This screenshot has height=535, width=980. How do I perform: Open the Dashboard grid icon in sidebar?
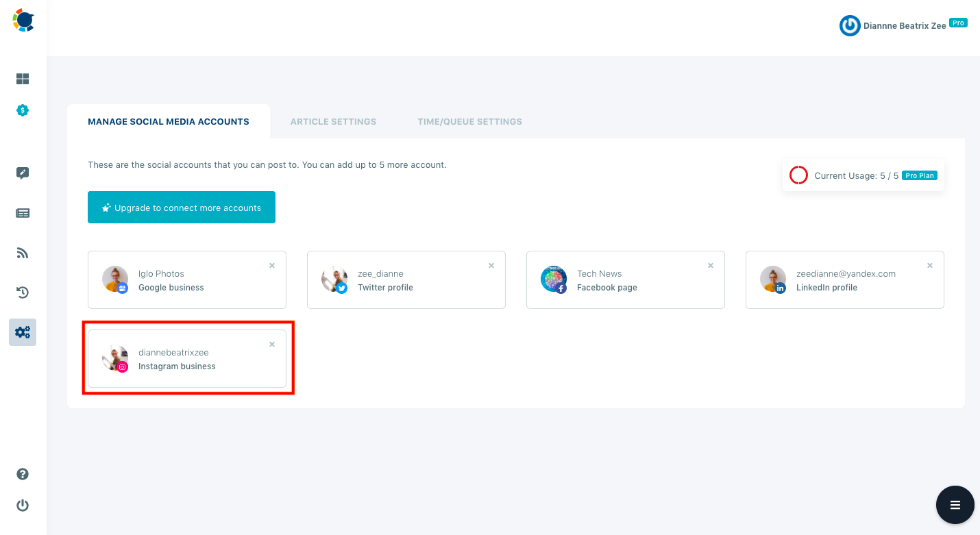[x=23, y=79]
